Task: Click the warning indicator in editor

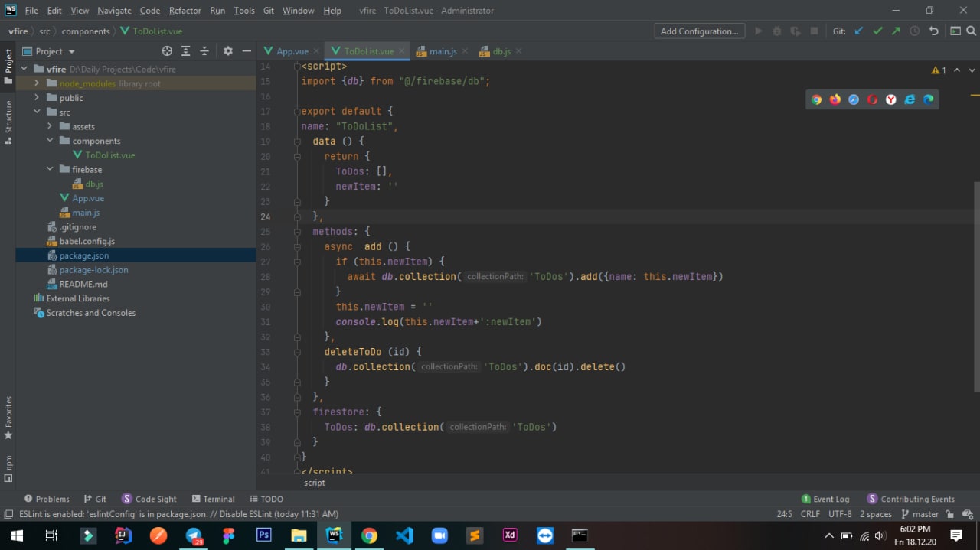Action: point(939,70)
